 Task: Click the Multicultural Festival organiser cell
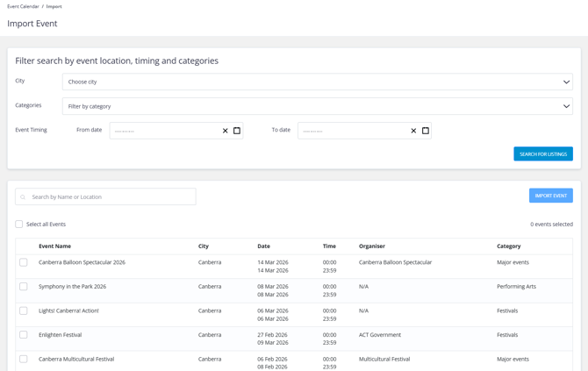click(x=384, y=359)
